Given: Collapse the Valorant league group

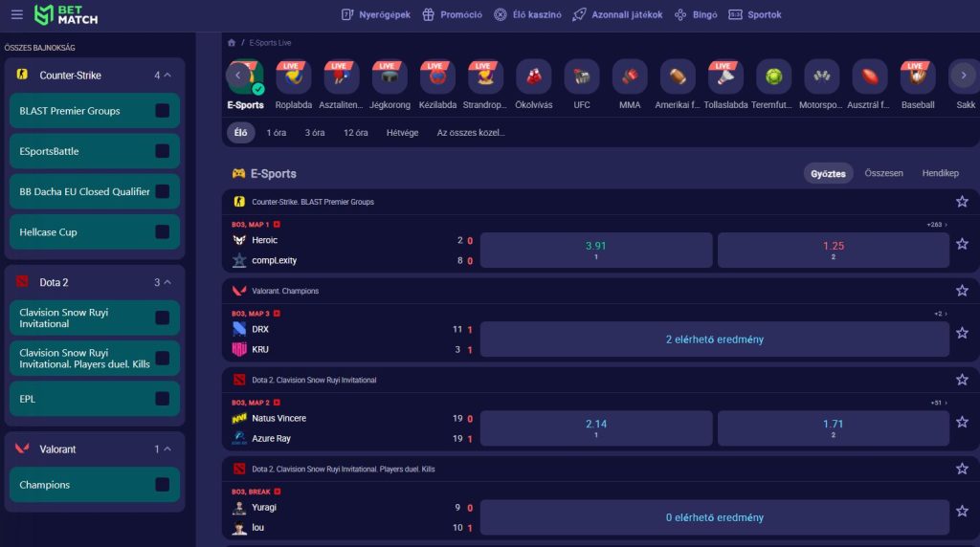Looking at the screenshot, I should coord(167,449).
